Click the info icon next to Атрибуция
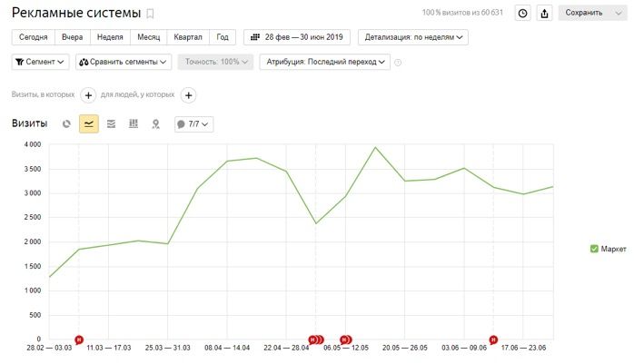This screenshot has height=364, width=634. (x=398, y=63)
